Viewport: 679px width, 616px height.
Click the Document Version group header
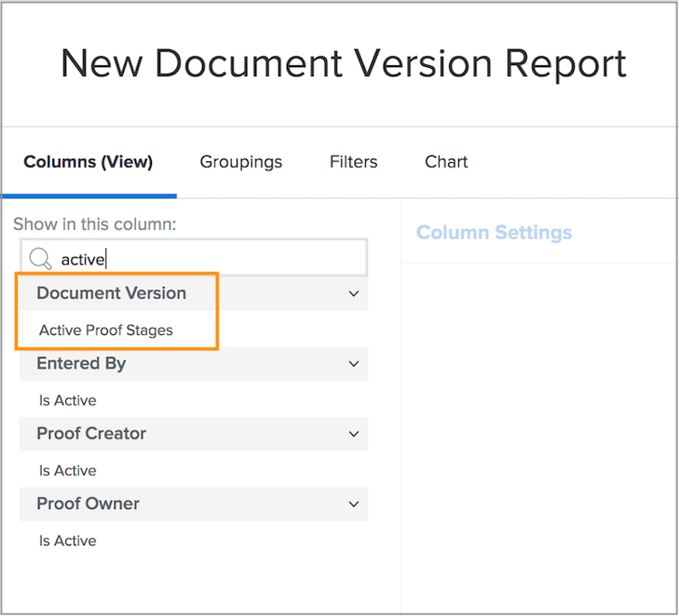point(111,294)
